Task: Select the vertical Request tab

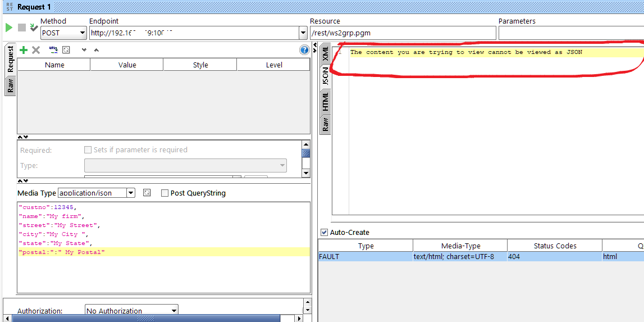Action: click(x=10, y=59)
